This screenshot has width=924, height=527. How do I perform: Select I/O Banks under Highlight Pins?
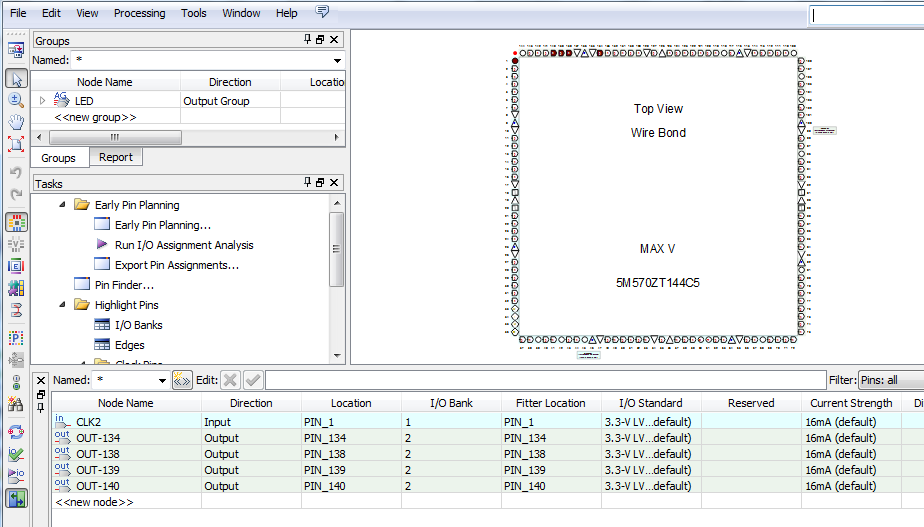click(138, 325)
